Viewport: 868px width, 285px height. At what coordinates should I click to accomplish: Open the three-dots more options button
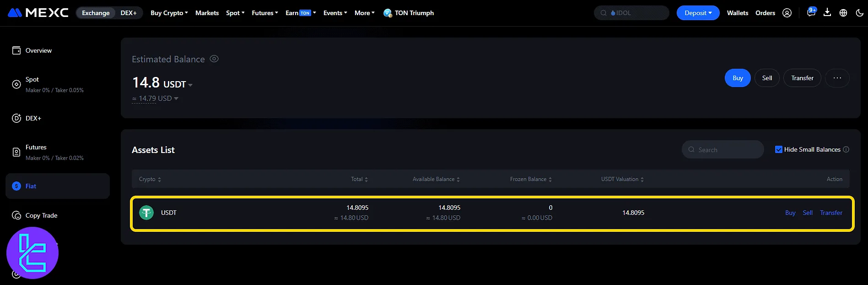tap(837, 78)
